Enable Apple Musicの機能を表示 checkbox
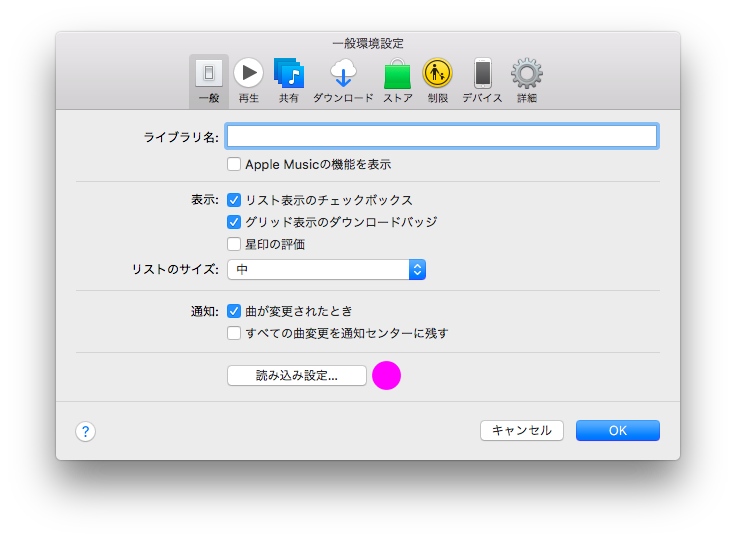Viewport: 736px width, 540px height. click(x=234, y=164)
